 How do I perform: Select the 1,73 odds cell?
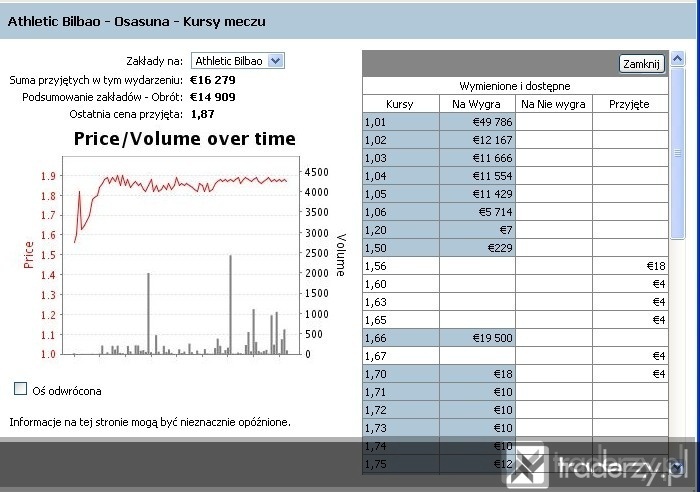click(401, 428)
